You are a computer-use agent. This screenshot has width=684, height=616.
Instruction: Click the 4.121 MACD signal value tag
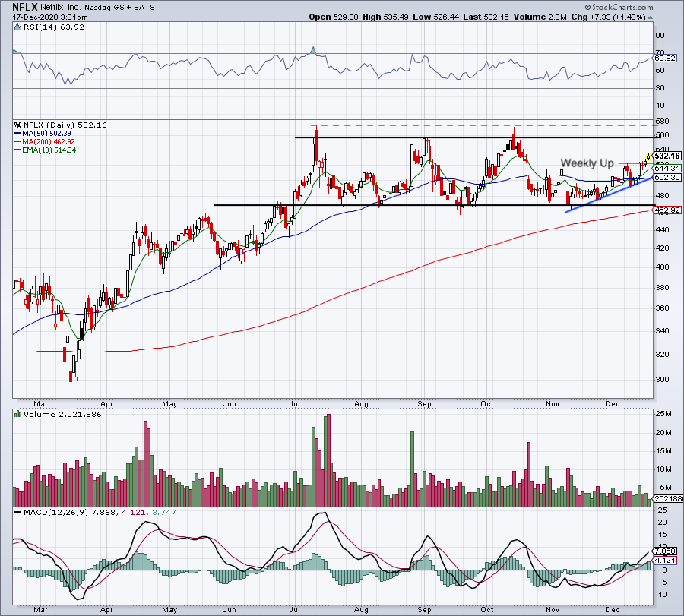pyautogui.click(x=665, y=561)
